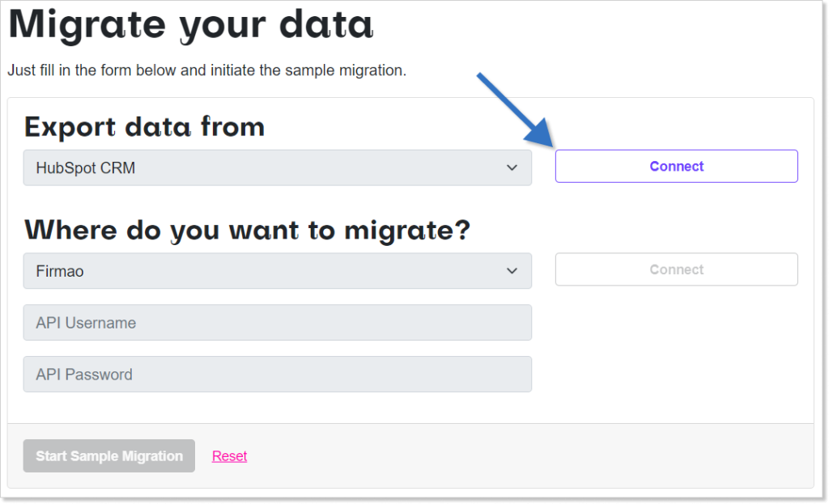
Task: Click the 'Where do you want to migrate?' heading
Action: coord(247,231)
